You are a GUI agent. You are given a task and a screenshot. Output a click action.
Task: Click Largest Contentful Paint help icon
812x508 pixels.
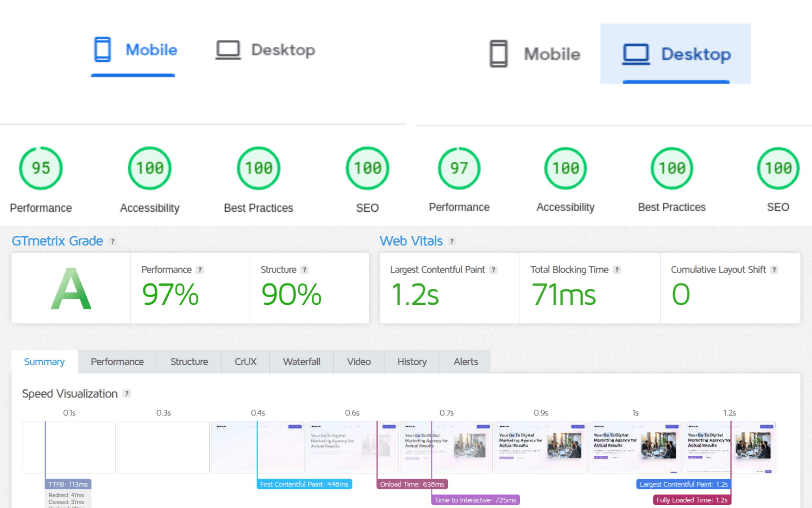(x=493, y=270)
